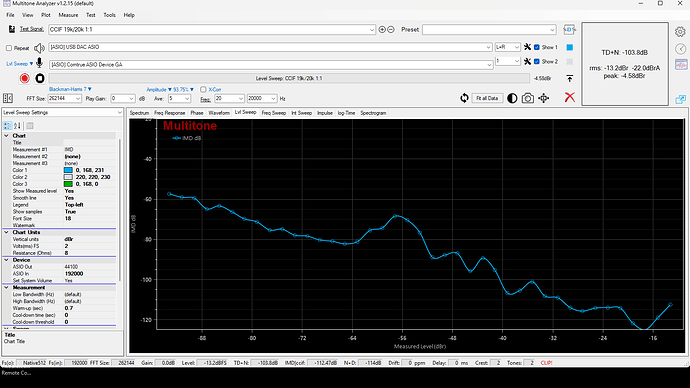Stop measurement with the black stop button
Screen dimensions: 690x388
[40, 78]
